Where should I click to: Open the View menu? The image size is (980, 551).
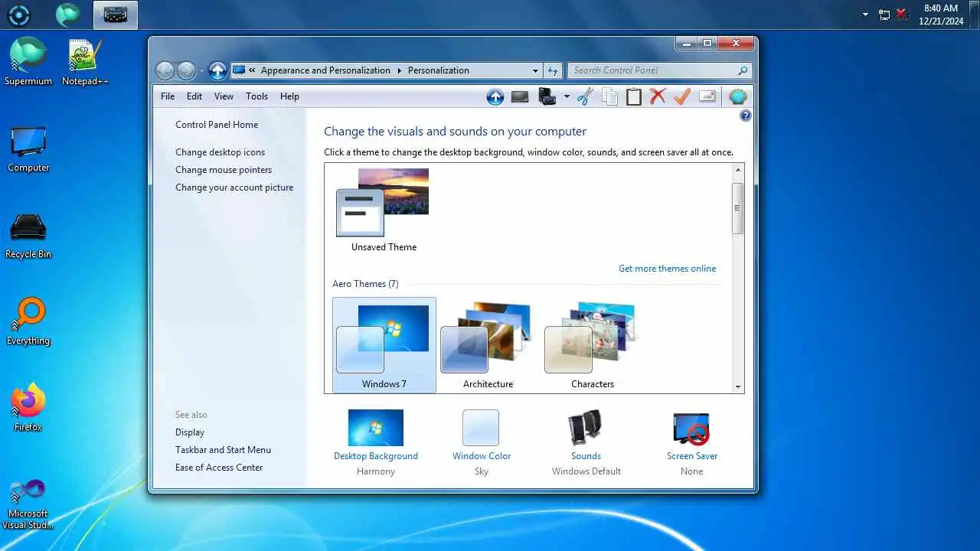pyautogui.click(x=224, y=96)
